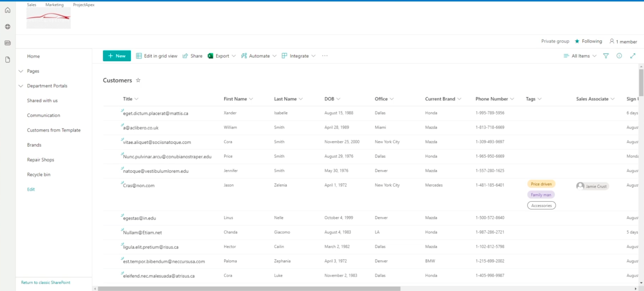
Task: Open Home in the left navigation
Action: [x=33, y=56]
